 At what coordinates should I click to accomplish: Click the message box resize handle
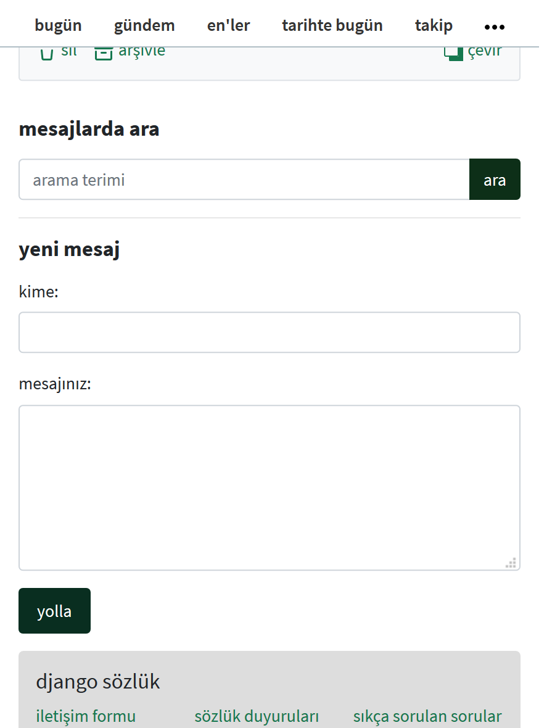coord(511,562)
